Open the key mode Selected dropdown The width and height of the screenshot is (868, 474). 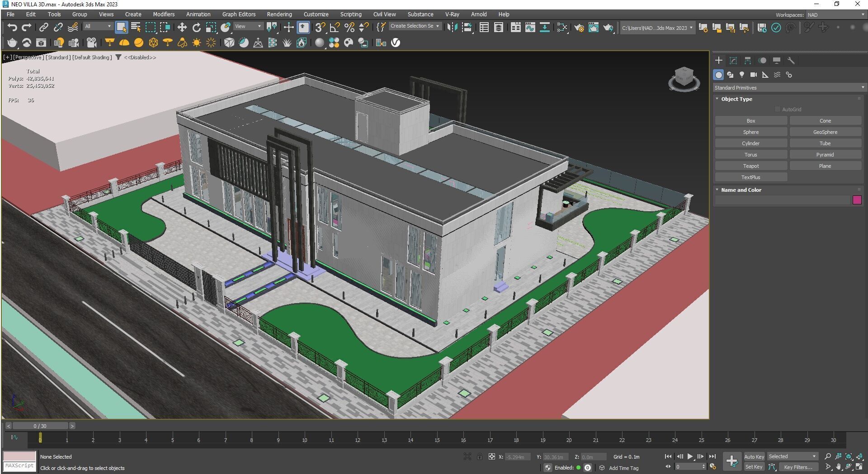(x=793, y=456)
